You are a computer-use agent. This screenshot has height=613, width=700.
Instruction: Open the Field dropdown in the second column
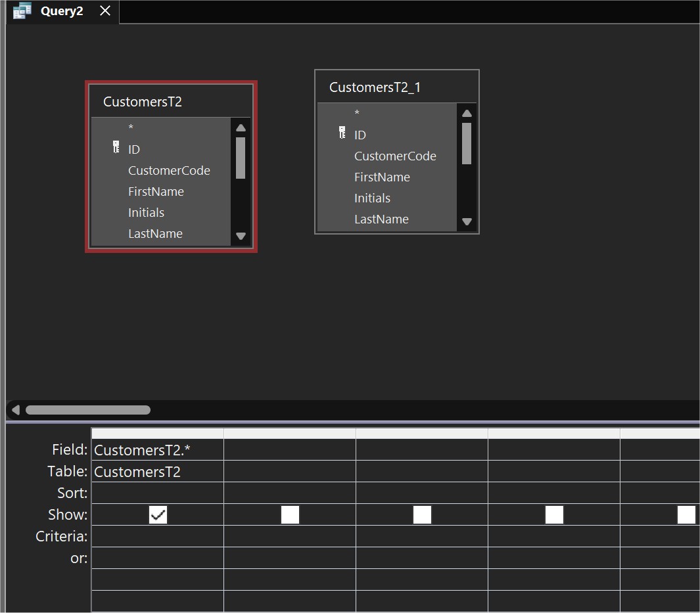click(290, 449)
